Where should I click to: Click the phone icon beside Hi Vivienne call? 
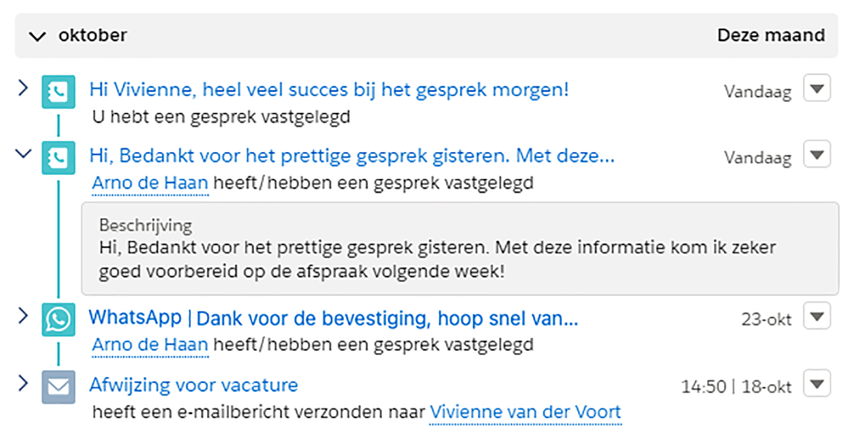[58, 92]
